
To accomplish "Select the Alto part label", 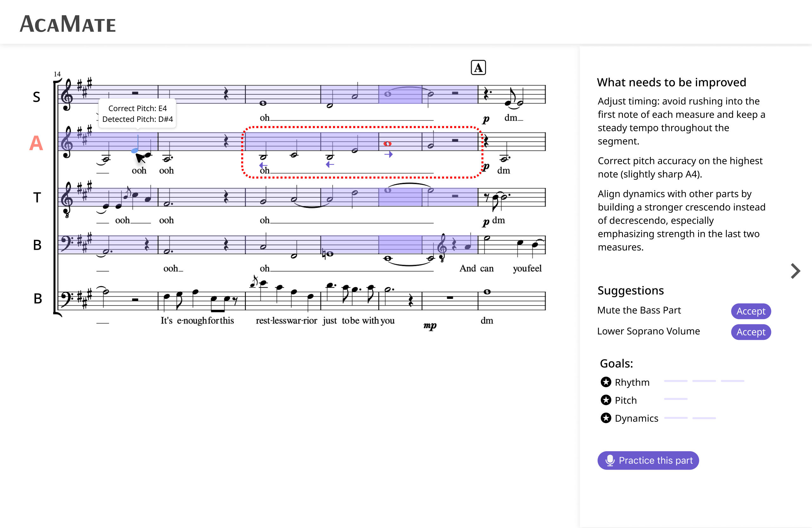I will click(36, 143).
